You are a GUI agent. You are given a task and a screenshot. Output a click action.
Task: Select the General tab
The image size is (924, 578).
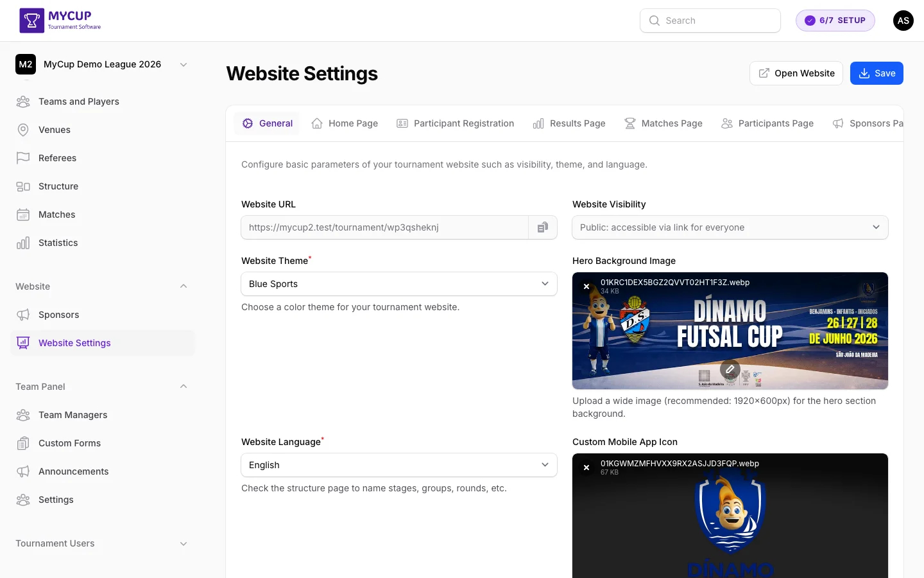(268, 123)
